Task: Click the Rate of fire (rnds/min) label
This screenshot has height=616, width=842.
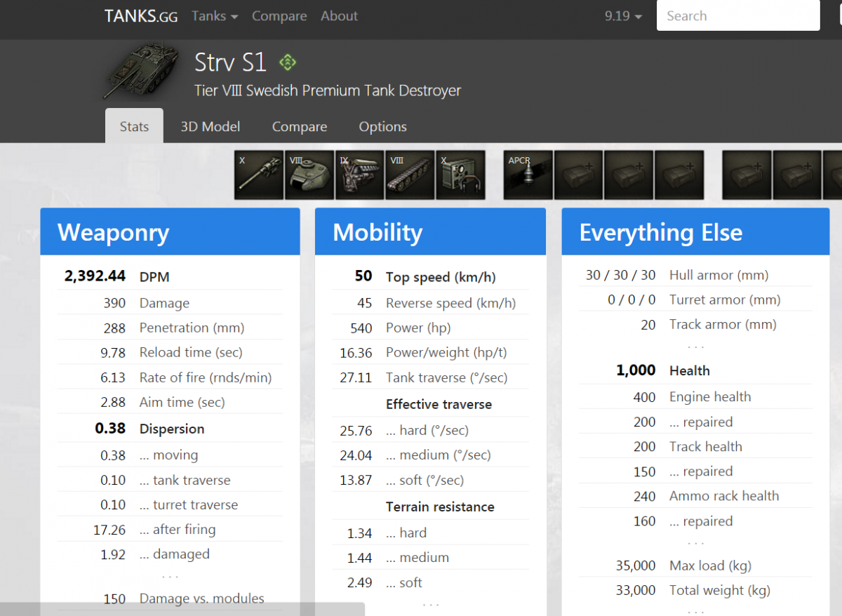Action: [x=206, y=377]
